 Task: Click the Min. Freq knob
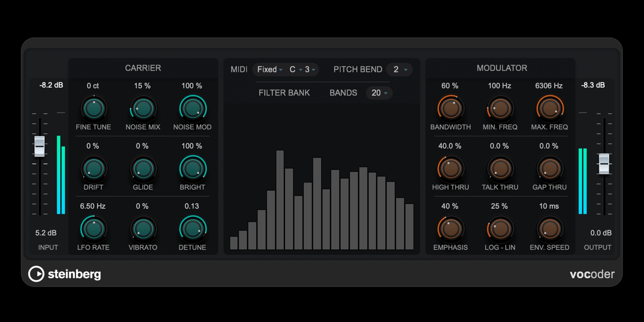[x=500, y=109]
